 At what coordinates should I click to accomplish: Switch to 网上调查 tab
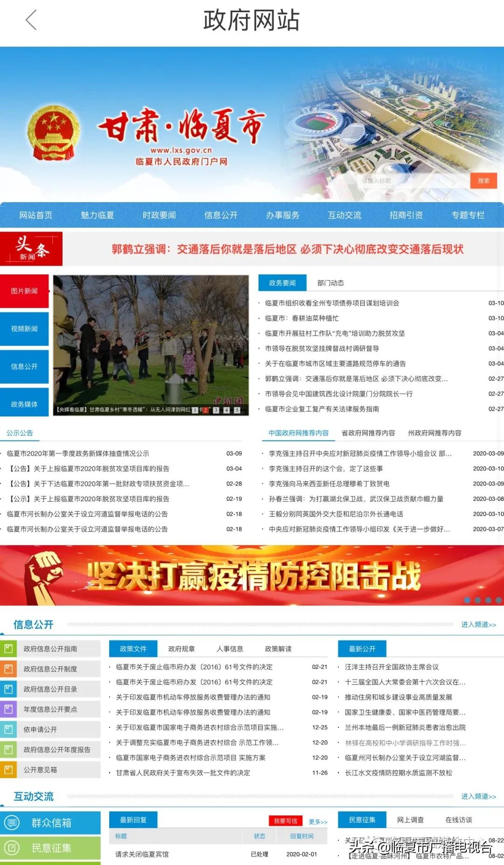tap(410, 820)
